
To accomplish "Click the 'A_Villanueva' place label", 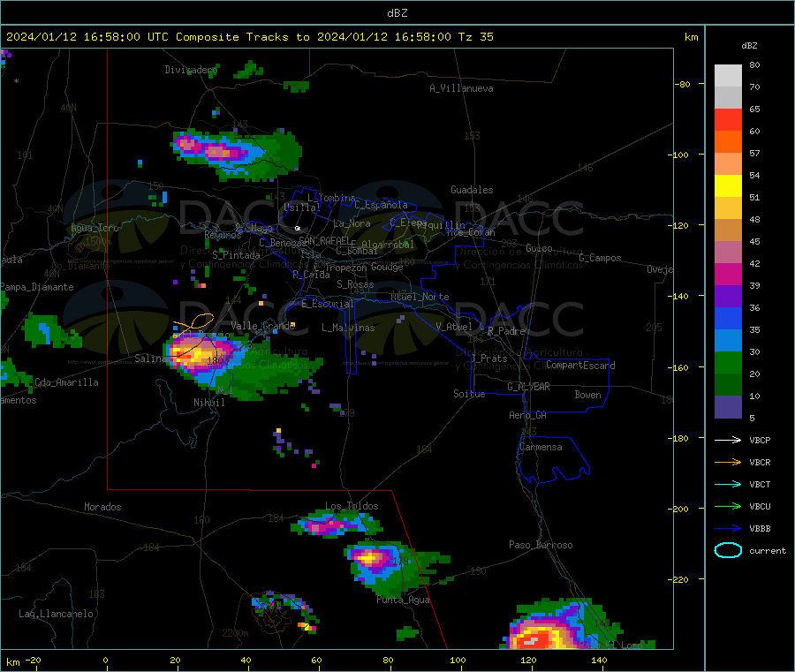I will coord(461,88).
